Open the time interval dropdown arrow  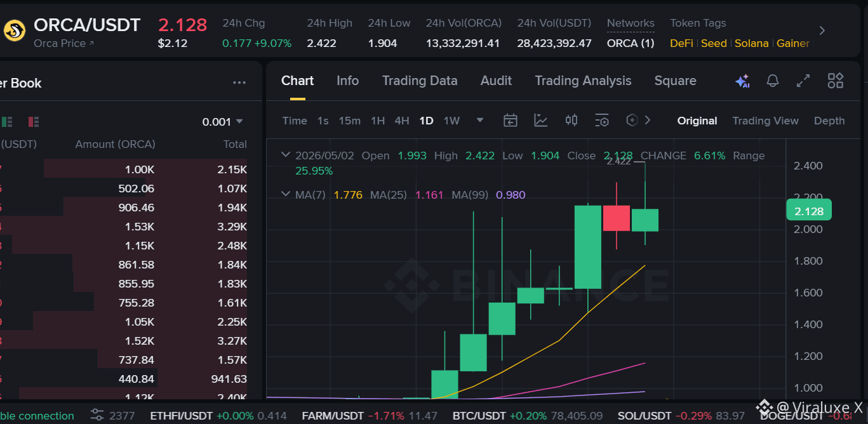480,120
